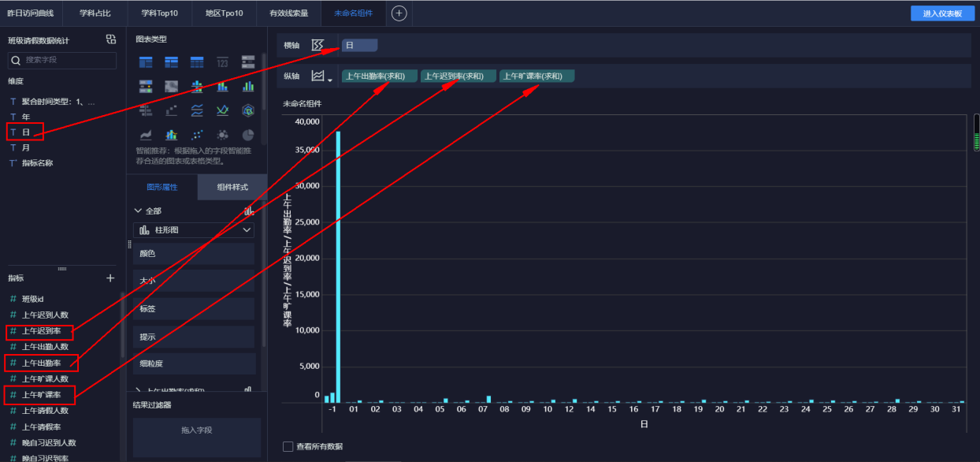Open the 纵轴 chart-type icon dropdown
980x462 pixels.
pos(321,76)
